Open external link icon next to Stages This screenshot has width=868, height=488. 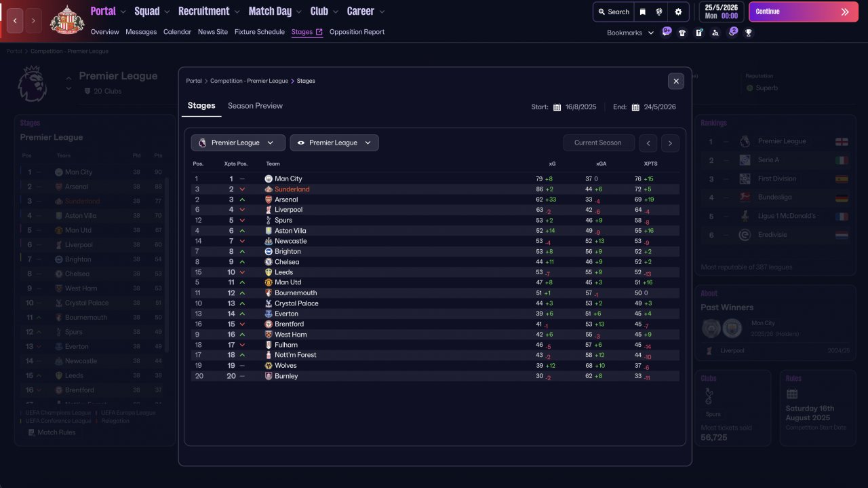pyautogui.click(x=319, y=32)
